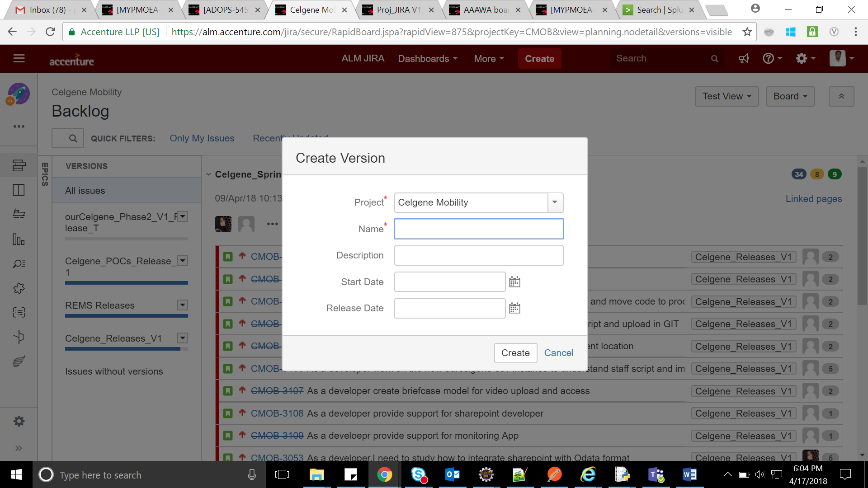Open the issues search icon in sidebar
Viewport: 868px width, 488px height.
click(x=19, y=263)
